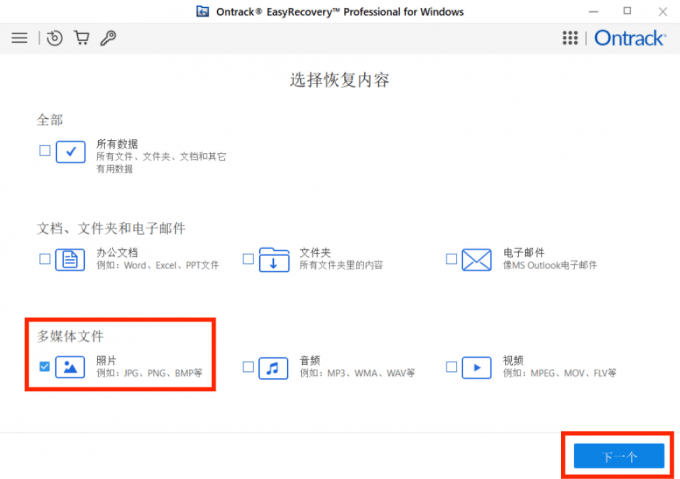The width and height of the screenshot is (680, 479).
Task: Click the 音频 music note icon
Action: [274, 367]
